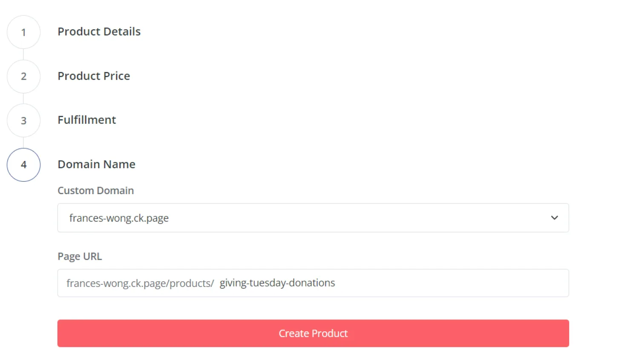Expand the Product Details section
Screen dimensions: 639x364
(99, 32)
